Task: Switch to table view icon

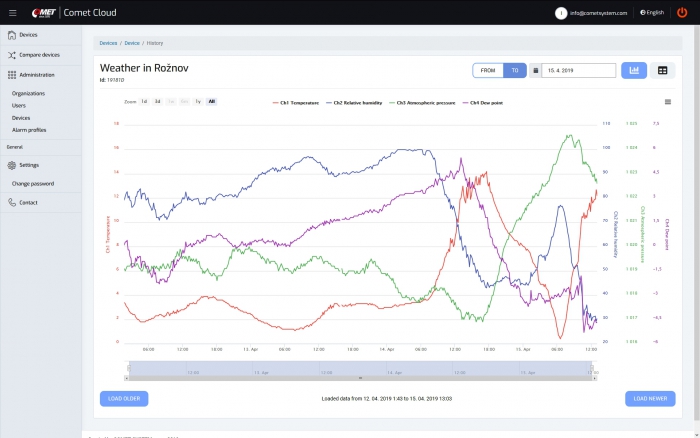Action: (x=662, y=71)
